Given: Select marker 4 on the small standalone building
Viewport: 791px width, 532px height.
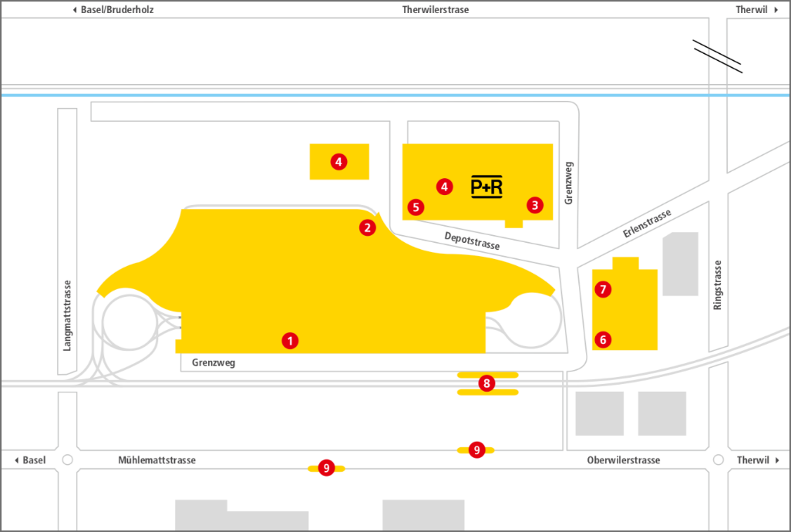Looking at the screenshot, I should click(338, 162).
